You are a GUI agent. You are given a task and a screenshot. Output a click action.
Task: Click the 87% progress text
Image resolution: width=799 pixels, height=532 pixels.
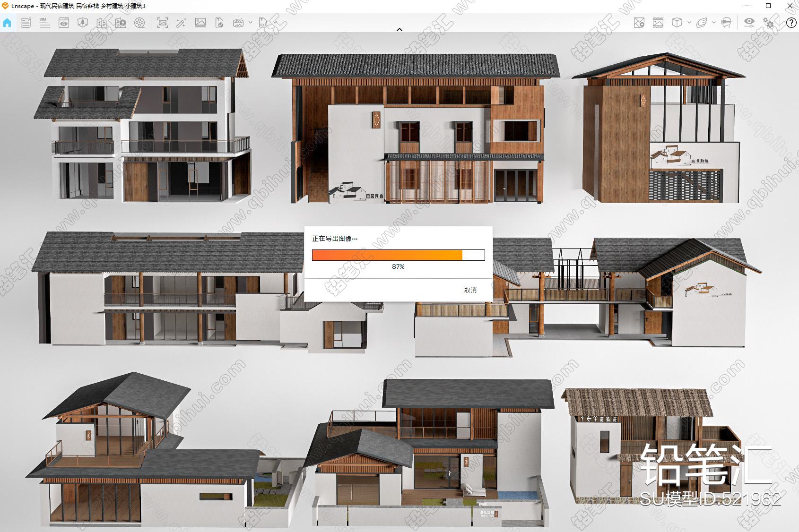pos(398,267)
